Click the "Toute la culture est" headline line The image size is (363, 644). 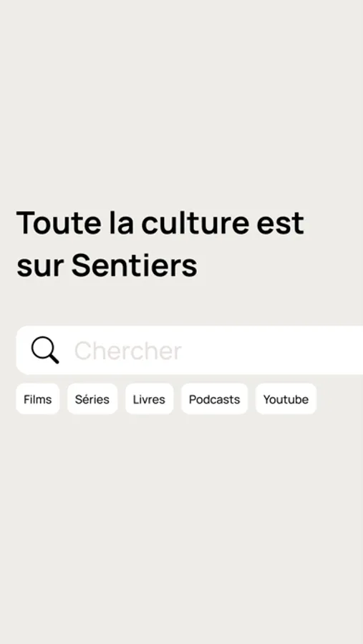click(160, 223)
